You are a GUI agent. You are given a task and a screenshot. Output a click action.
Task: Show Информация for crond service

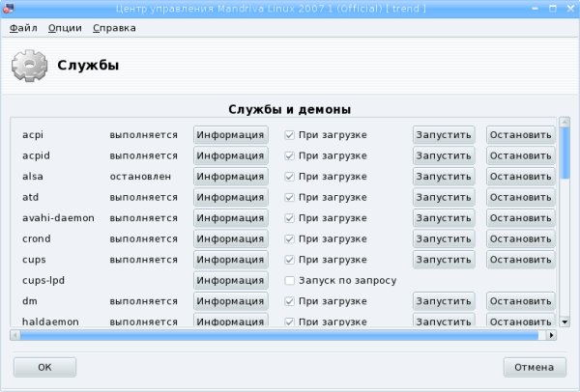[x=230, y=238]
